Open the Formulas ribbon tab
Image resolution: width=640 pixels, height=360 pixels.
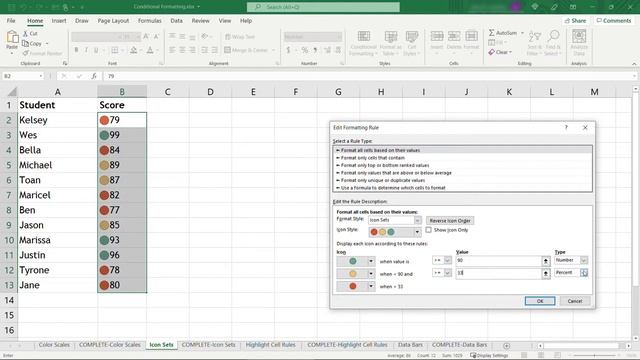149,20
